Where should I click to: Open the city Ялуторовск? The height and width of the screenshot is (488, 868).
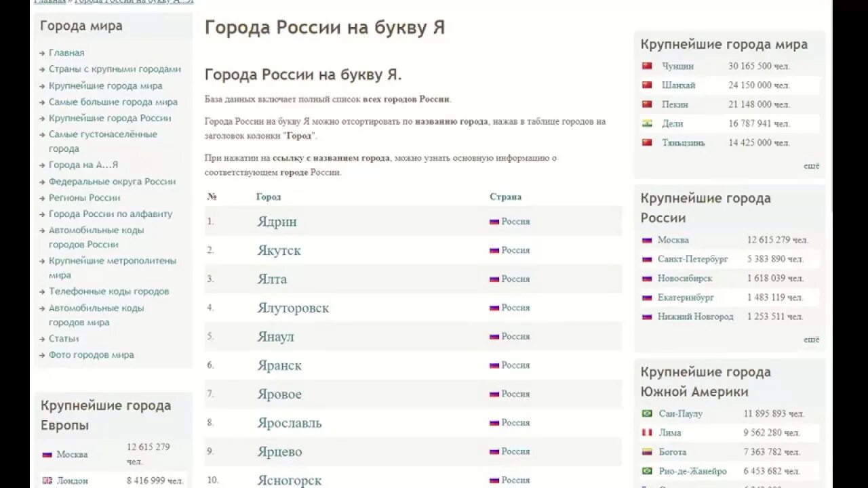pos(293,308)
